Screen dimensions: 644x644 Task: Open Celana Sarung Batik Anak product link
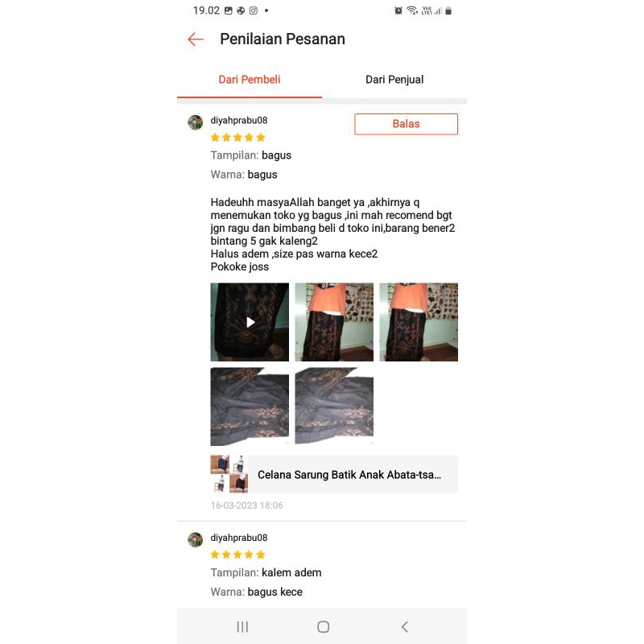click(349, 475)
